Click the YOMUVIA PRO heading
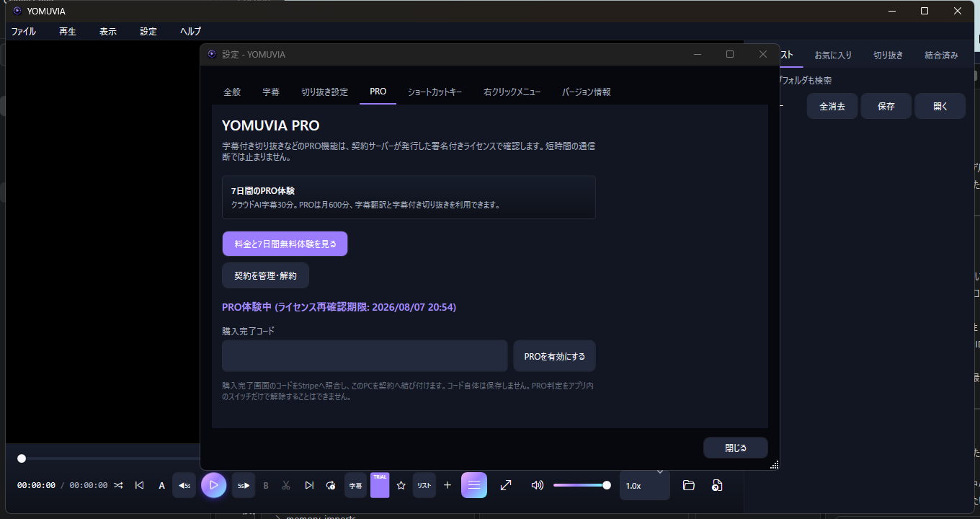 [x=271, y=125]
